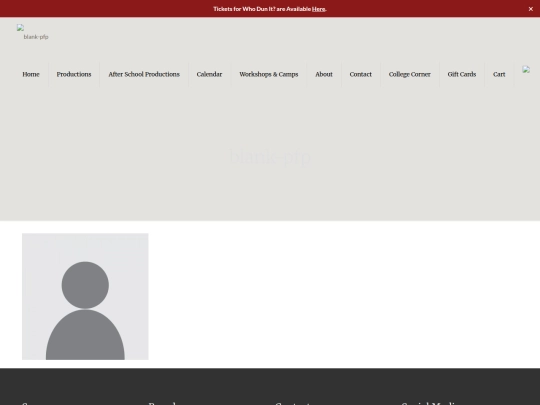Dismiss the red ticket announcement banner
Screen dimensions: 540x405
click(530, 9)
